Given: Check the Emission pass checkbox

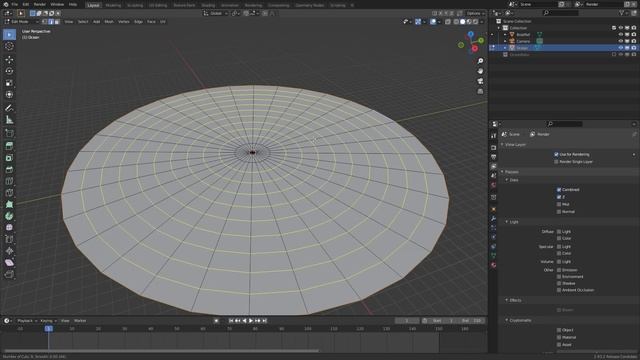Looking at the screenshot, I should pyautogui.click(x=559, y=270).
